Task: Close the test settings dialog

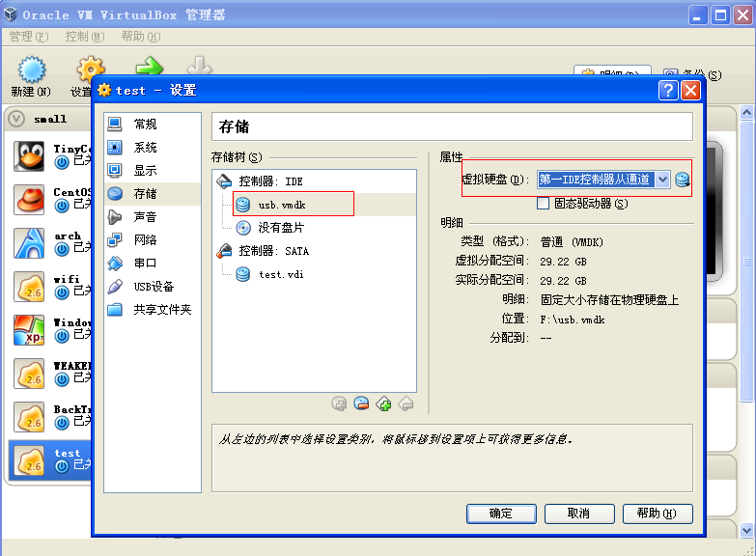Action: pos(690,90)
